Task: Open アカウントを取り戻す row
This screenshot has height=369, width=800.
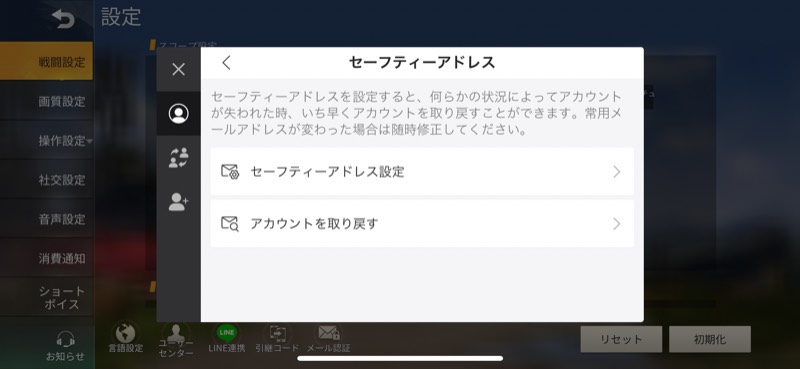Action: 422,224
